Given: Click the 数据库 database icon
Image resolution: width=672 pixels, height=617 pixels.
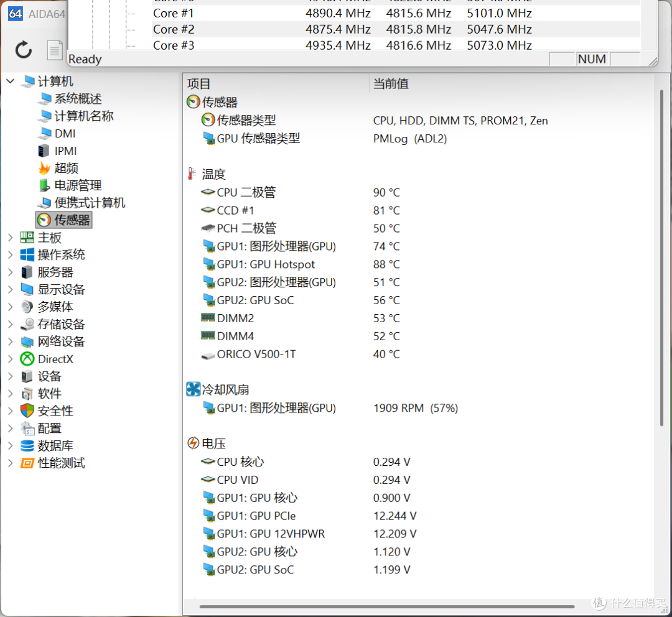Looking at the screenshot, I should click(x=27, y=445).
